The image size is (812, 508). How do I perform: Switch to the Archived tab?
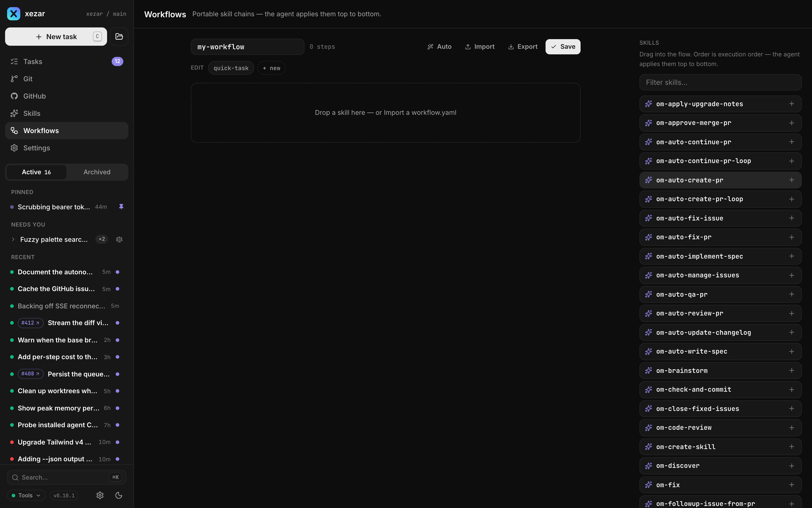click(x=97, y=172)
